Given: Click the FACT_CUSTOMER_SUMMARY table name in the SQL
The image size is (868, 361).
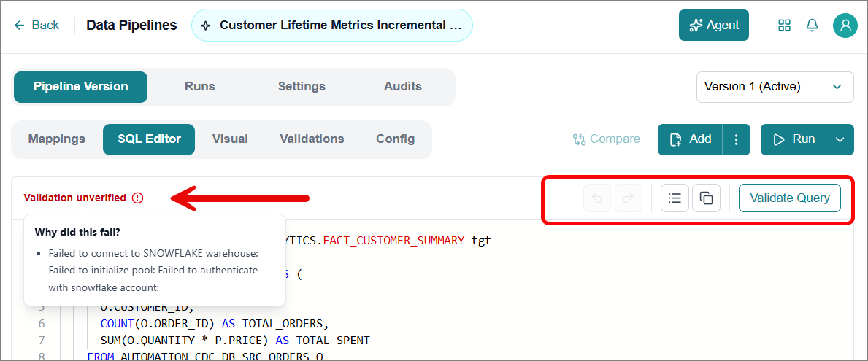Looking at the screenshot, I should point(394,241).
